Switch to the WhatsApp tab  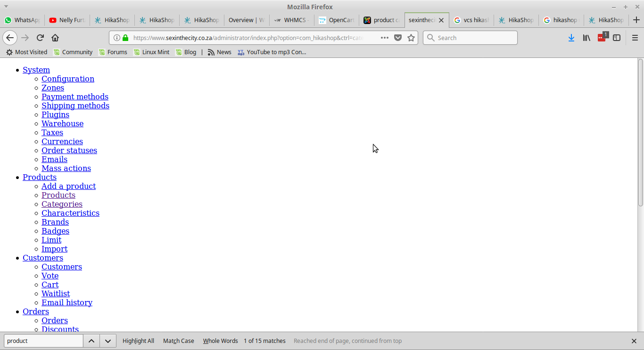point(22,20)
